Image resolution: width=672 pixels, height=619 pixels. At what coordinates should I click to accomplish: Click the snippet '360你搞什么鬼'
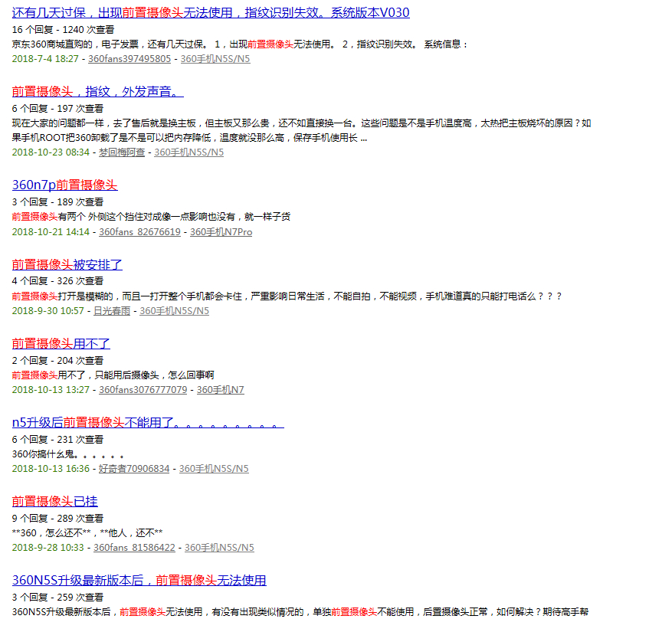pyautogui.click(x=68, y=454)
